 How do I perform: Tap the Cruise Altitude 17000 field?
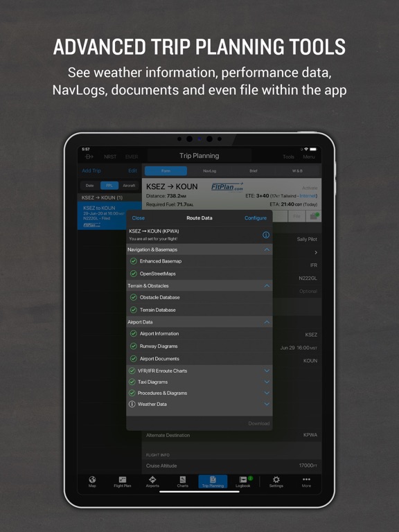pyautogui.click(x=231, y=465)
